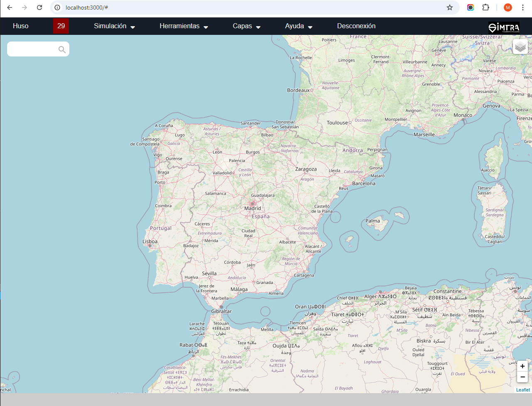This screenshot has width=532, height=406.
Task: Bookmark this page with the star icon
Action: pos(449,7)
